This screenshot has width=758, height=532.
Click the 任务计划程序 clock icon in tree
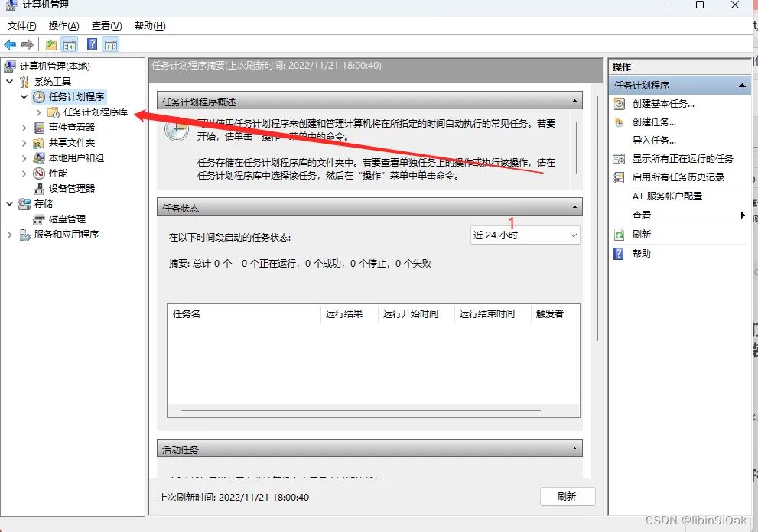pos(39,97)
